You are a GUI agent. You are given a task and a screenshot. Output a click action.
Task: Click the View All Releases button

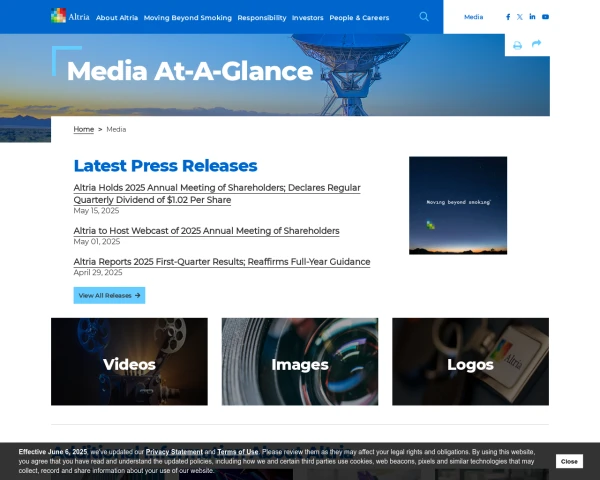(x=109, y=296)
